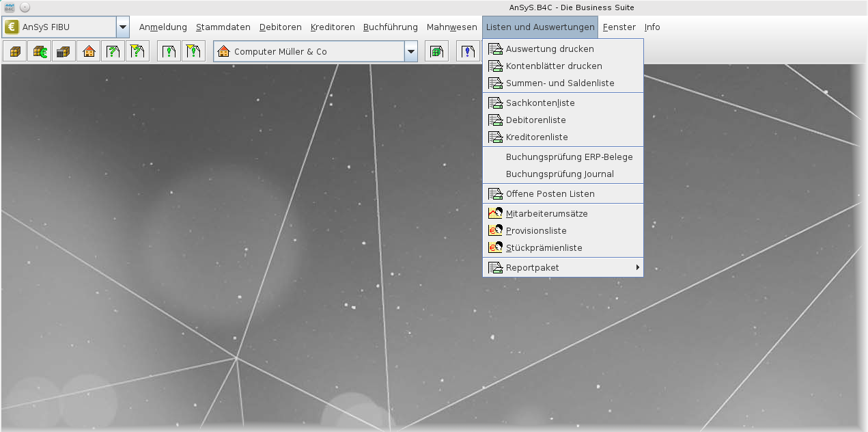The width and height of the screenshot is (868, 432).
Task: Select Provisionsliste from the list menu
Action: [536, 230]
